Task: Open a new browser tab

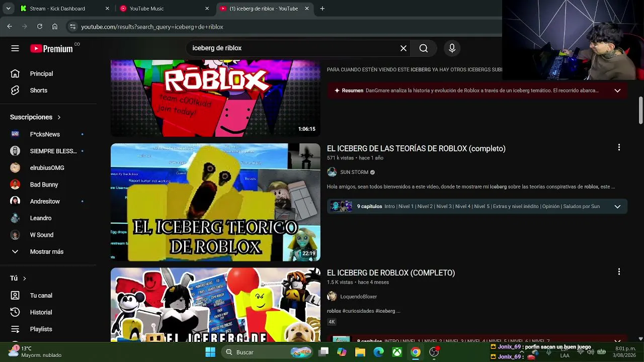Action: (322, 9)
